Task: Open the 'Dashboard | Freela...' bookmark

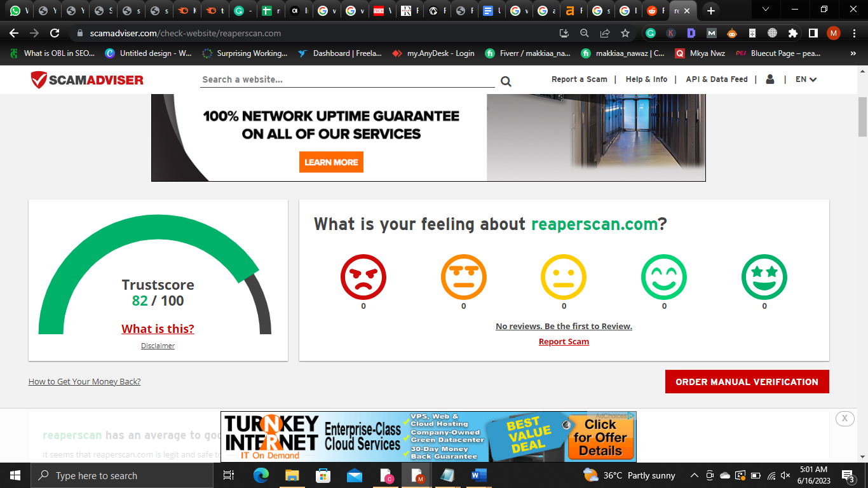Action: point(339,53)
